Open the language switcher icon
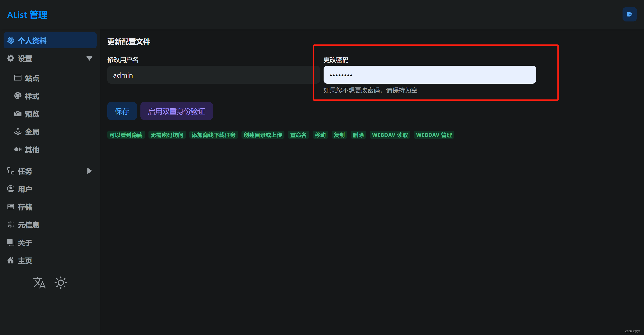Screen dimensions: 644x335 click(x=39, y=283)
